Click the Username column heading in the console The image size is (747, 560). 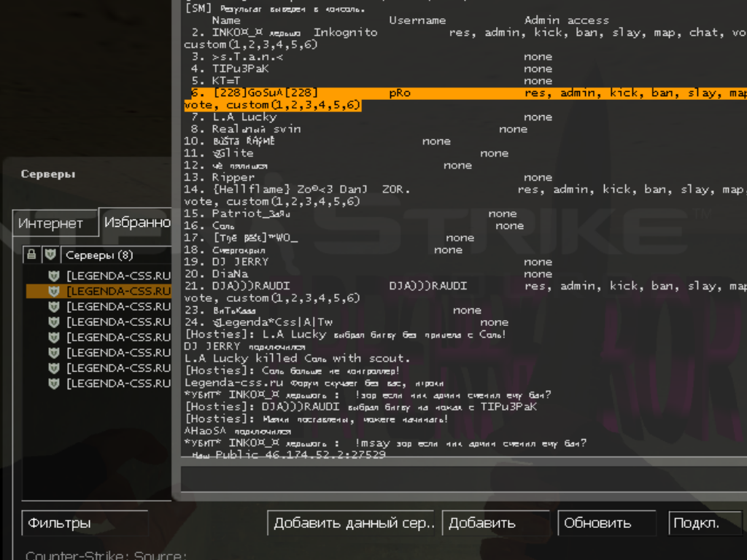[417, 20]
